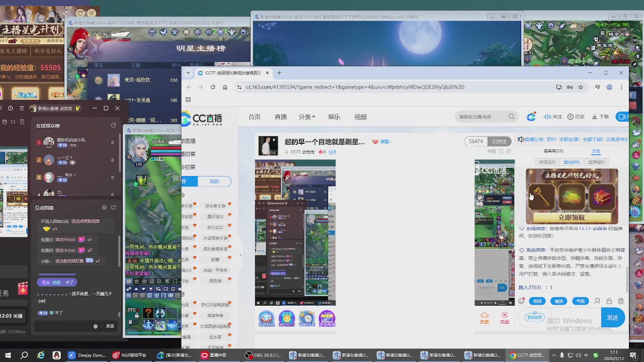The height and width of the screenshot is (362, 644).
Task: Open QQ from the taskbar
Action: tap(57, 355)
